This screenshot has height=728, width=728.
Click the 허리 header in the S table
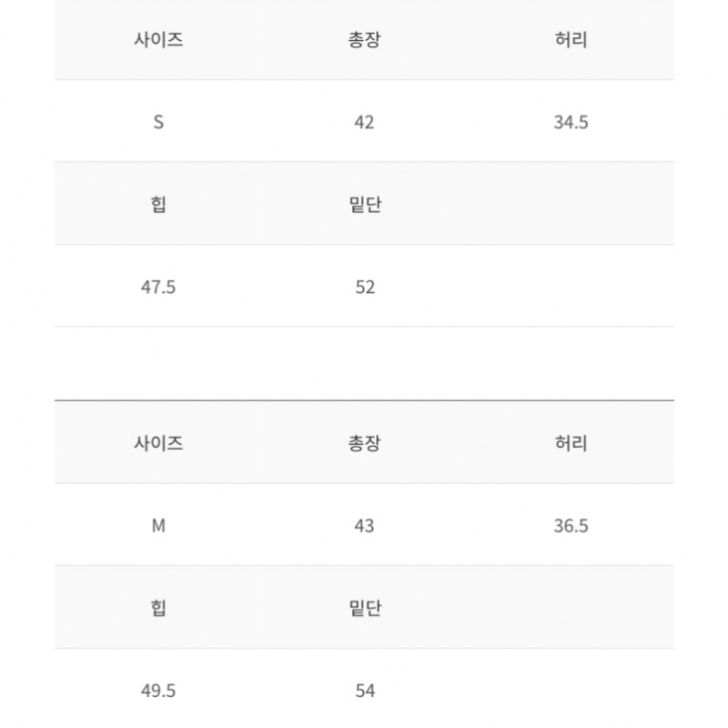point(571,39)
